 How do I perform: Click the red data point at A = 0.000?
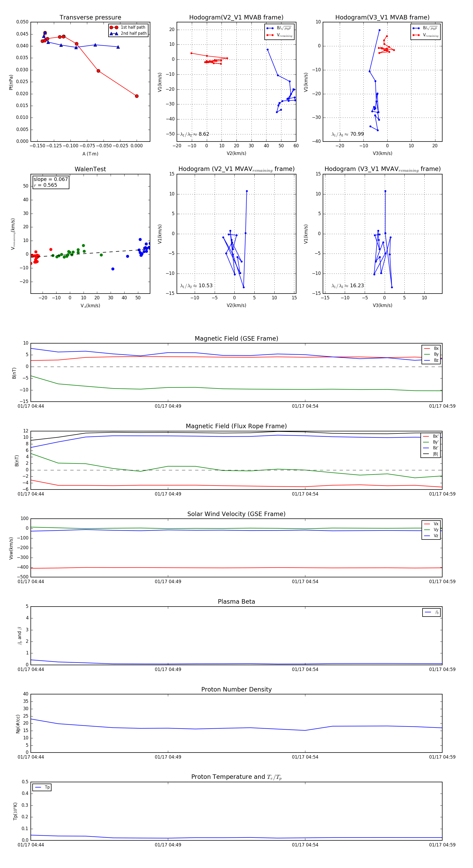pos(137,96)
